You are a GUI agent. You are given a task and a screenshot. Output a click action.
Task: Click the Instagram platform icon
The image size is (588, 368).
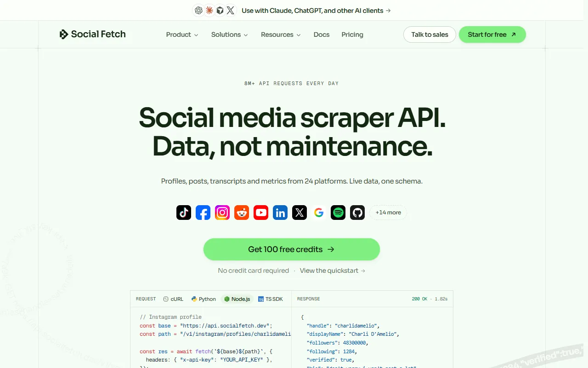click(222, 213)
